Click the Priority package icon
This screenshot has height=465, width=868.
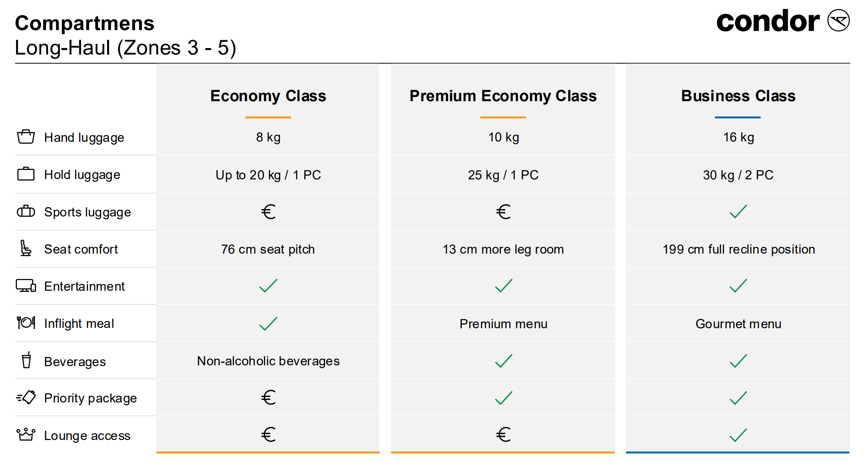(x=26, y=397)
